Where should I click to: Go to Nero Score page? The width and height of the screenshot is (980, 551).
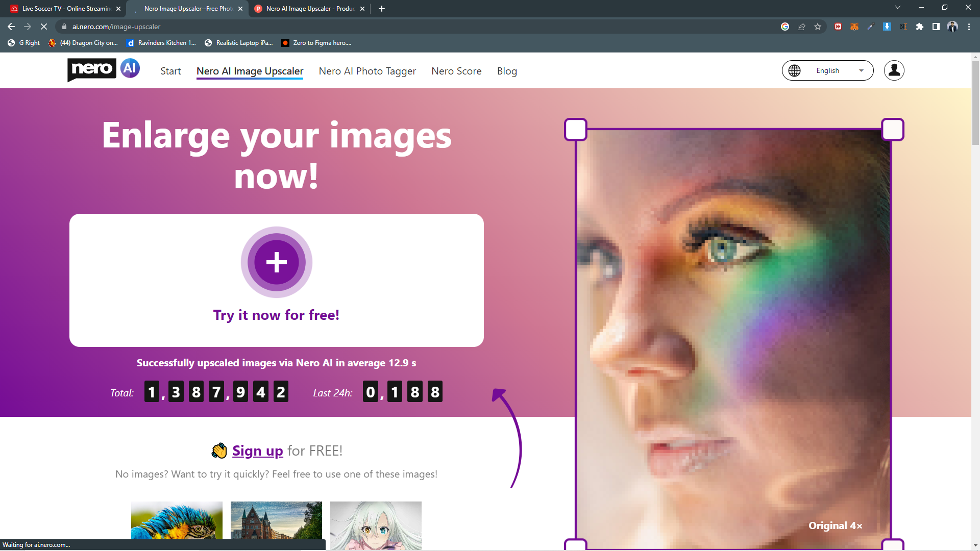click(x=456, y=71)
